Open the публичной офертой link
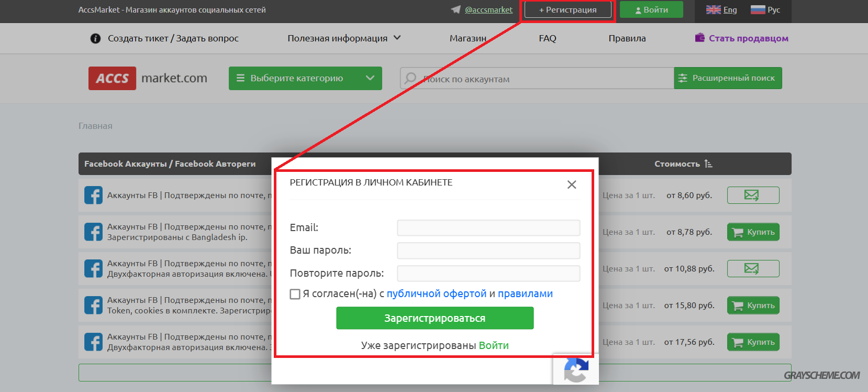 coord(437,294)
